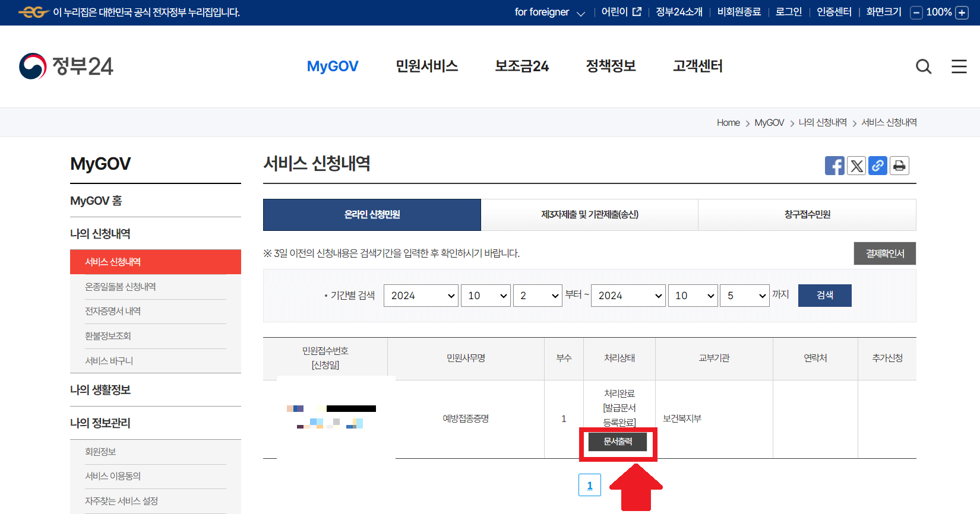Select 서비스 신청내역 in sidebar

click(x=156, y=262)
